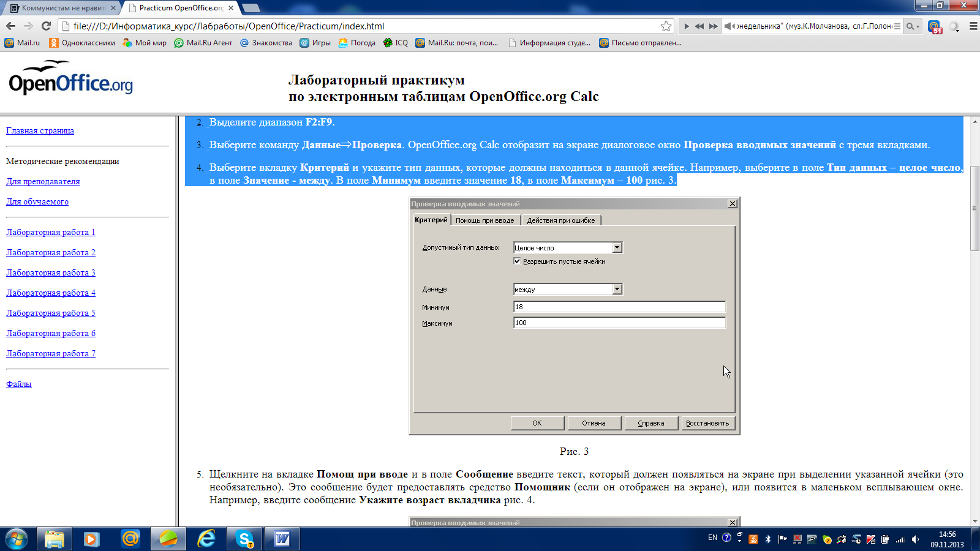The width and height of the screenshot is (980, 551).
Task: Click the address bar URL field
Action: 361,26
